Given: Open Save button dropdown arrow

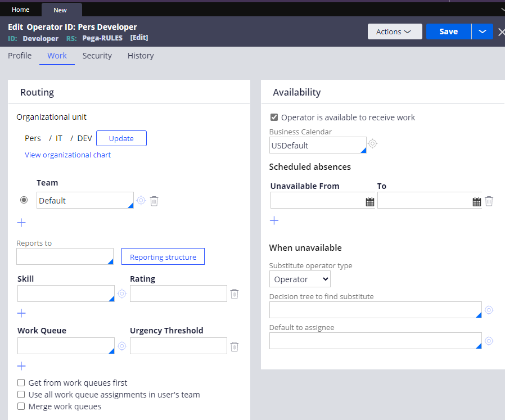Looking at the screenshot, I should pos(482,31).
